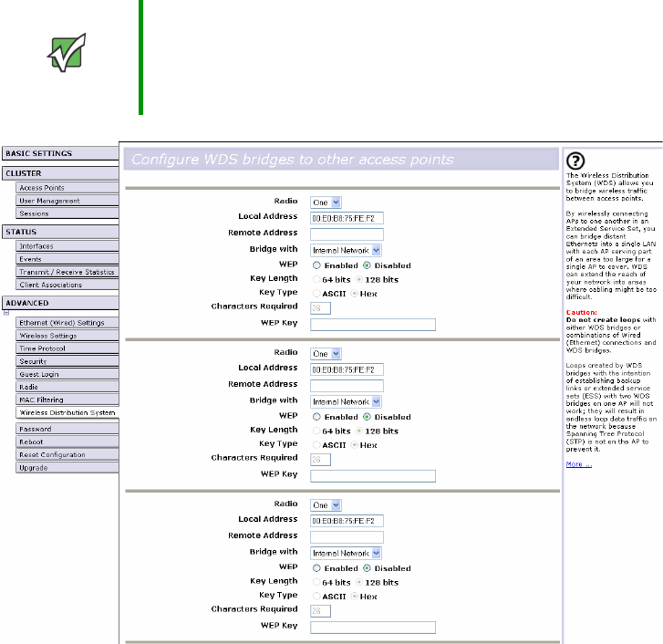This screenshot has height=644, width=663.
Task: Open the Basic Settings menu
Action: coord(60,153)
